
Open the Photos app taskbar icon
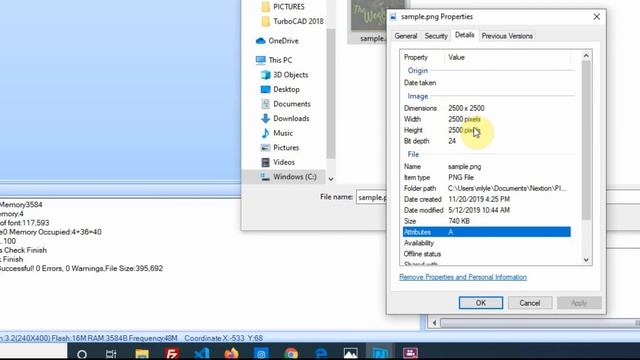pos(351,353)
